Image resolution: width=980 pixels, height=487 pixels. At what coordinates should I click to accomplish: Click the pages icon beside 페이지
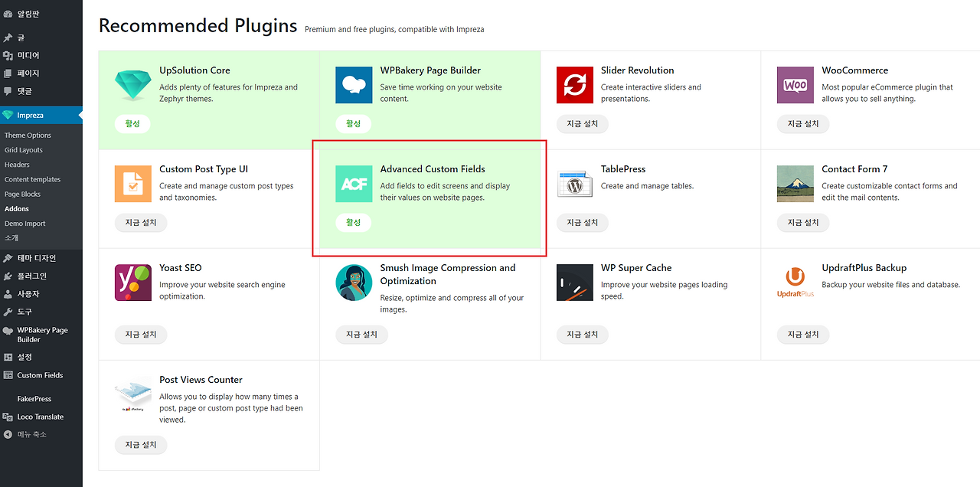[8, 74]
